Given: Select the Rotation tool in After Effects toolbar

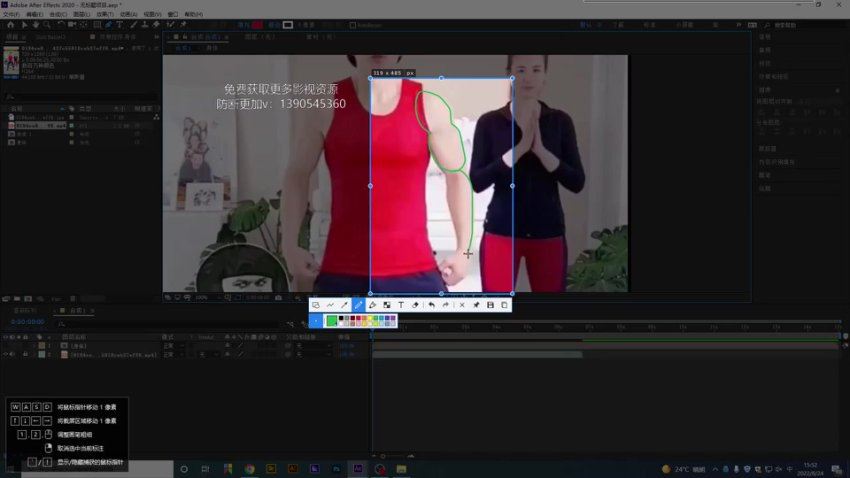Looking at the screenshot, I should (60, 25).
